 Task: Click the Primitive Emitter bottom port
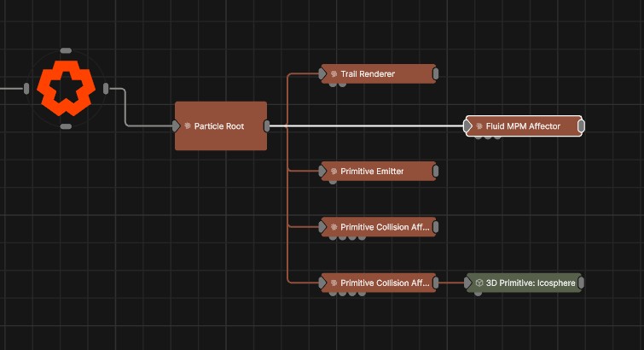333,182
